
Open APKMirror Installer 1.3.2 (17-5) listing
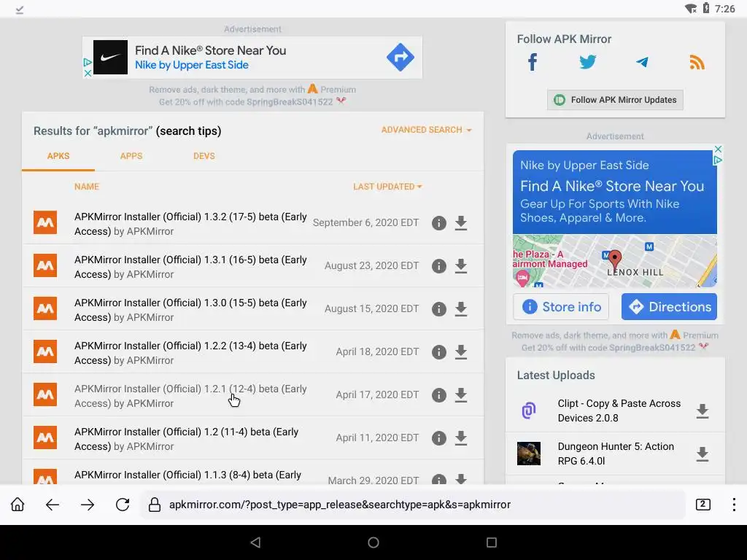click(x=190, y=224)
